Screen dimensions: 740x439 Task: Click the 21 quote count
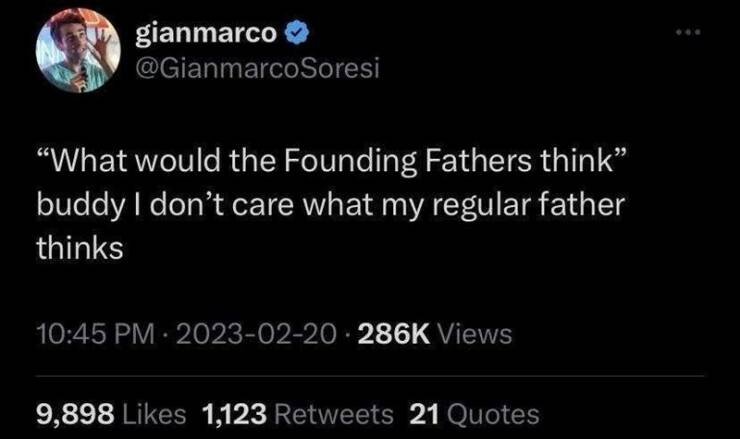pos(423,413)
